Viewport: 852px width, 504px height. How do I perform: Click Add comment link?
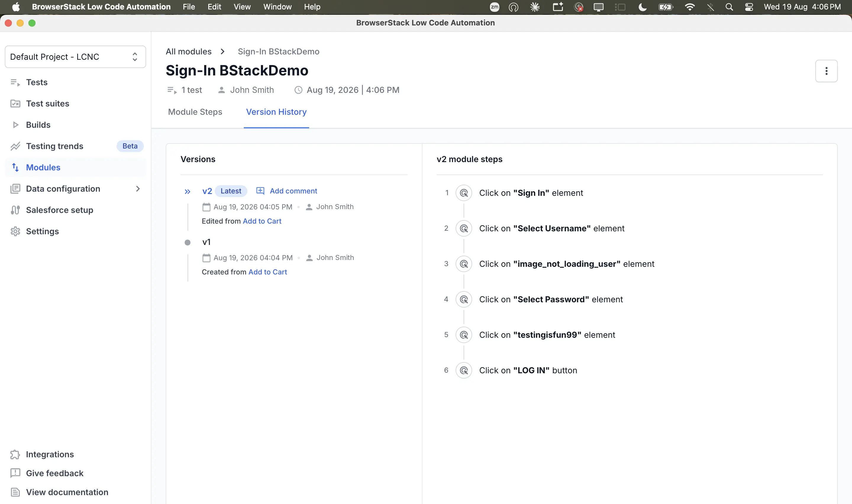pos(293,191)
